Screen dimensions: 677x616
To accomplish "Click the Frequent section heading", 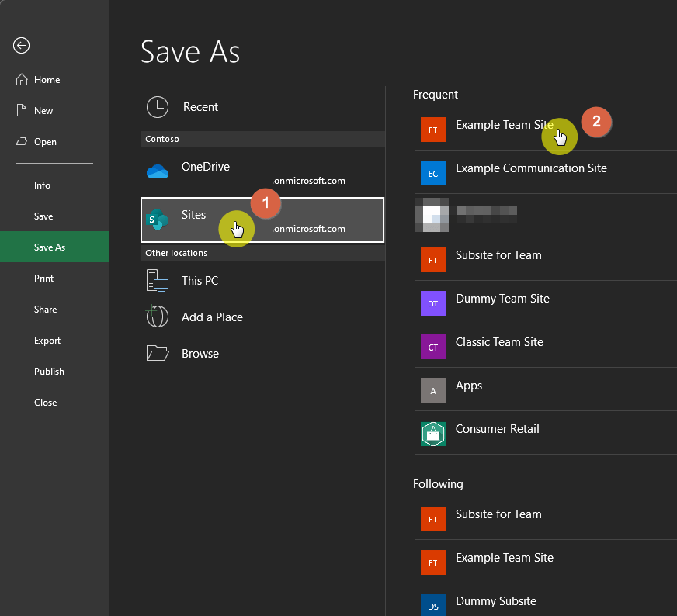I will pyautogui.click(x=436, y=95).
